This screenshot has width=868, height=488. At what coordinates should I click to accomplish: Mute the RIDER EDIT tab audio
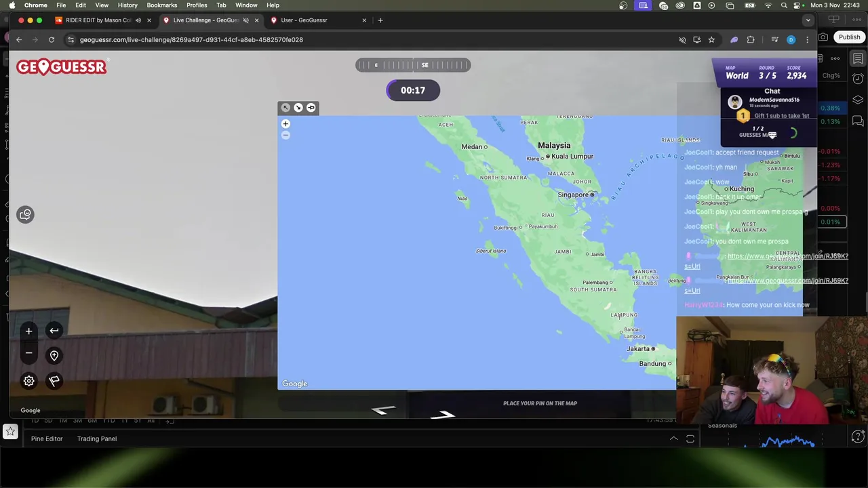click(138, 20)
